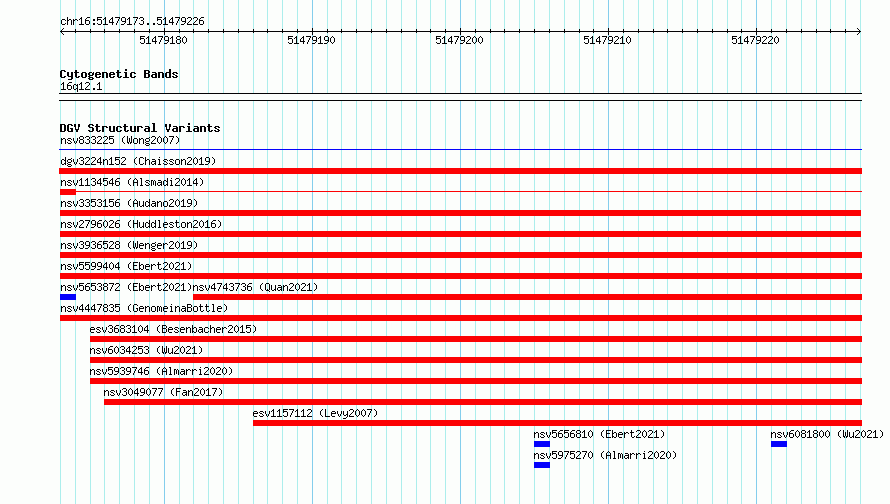Click the blue block under nsv5975270
890x504 pixels.
(541, 465)
